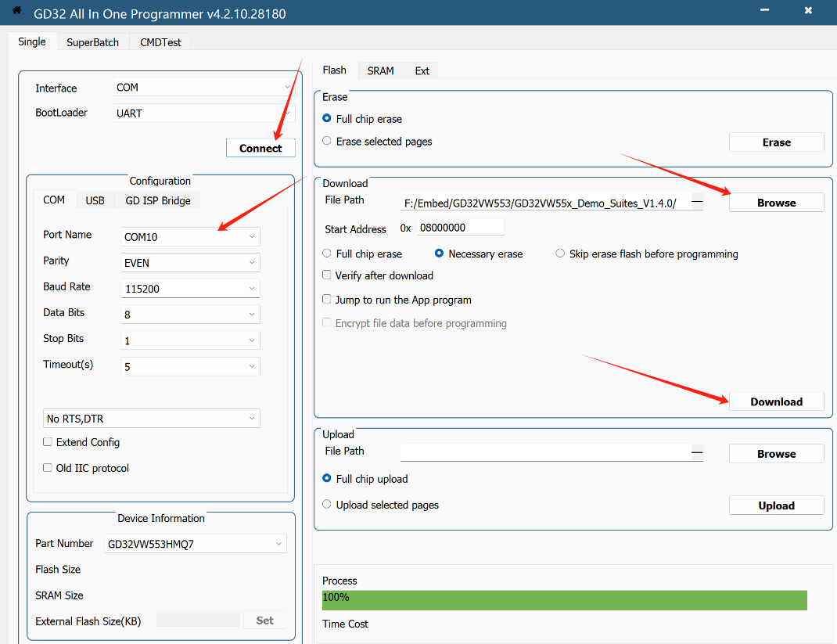Image resolution: width=837 pixels, height=644 pixels.
Task: Tick the Old IIC protocol checkbox
Action: pos(48,468)
